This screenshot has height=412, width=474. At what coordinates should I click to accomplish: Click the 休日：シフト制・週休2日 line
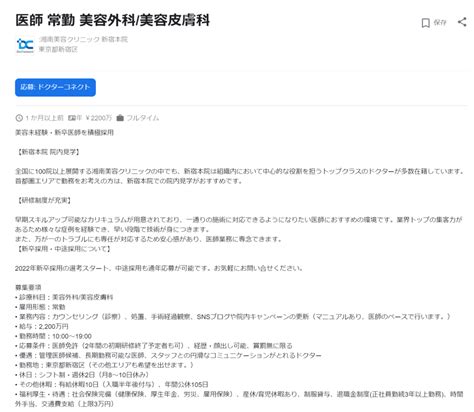click(x=82, y=375)
